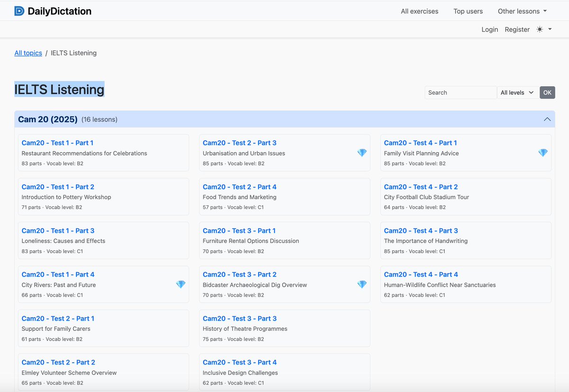Click the 66 parts Vocab level C1 text
Image resolution: width=569 pixels, height=392 pixels.
point(52,295)
